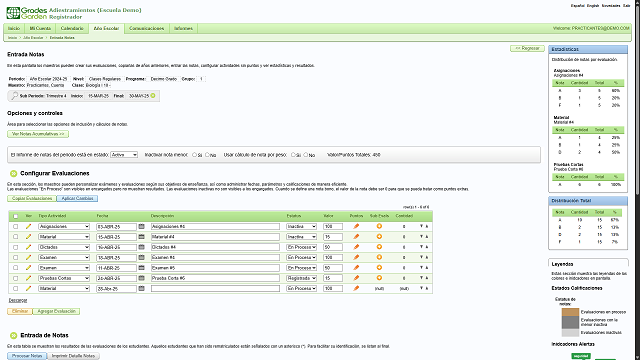The width and height of the screenshot is (640, 360).
Task: Click the Grades Garden logo
Action: [27, 13]
